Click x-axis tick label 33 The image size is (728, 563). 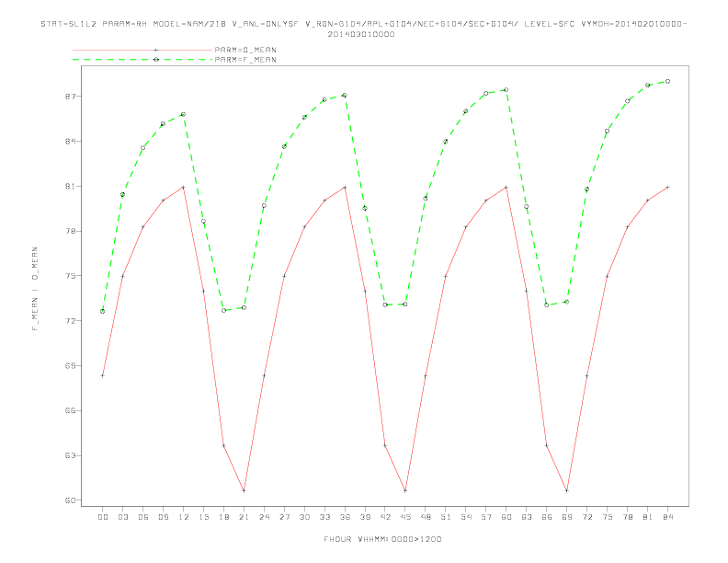click(x=324, y=517)
